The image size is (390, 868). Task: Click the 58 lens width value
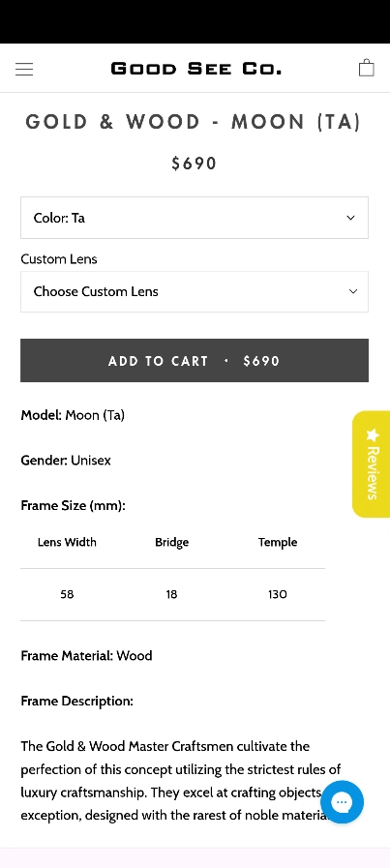pyautogui.click(x=67, y=594)
